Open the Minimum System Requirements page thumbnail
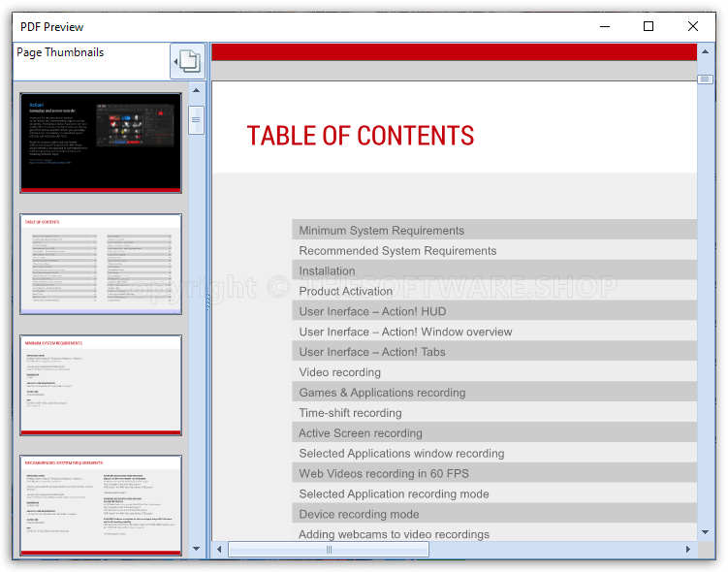 tap(101, 385)
